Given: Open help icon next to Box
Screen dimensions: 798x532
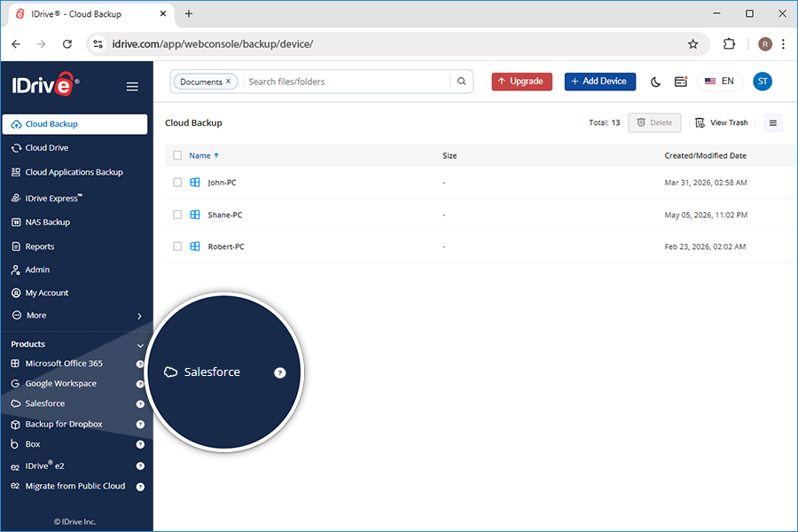Looking at the screenshot, I should [140, 445].
